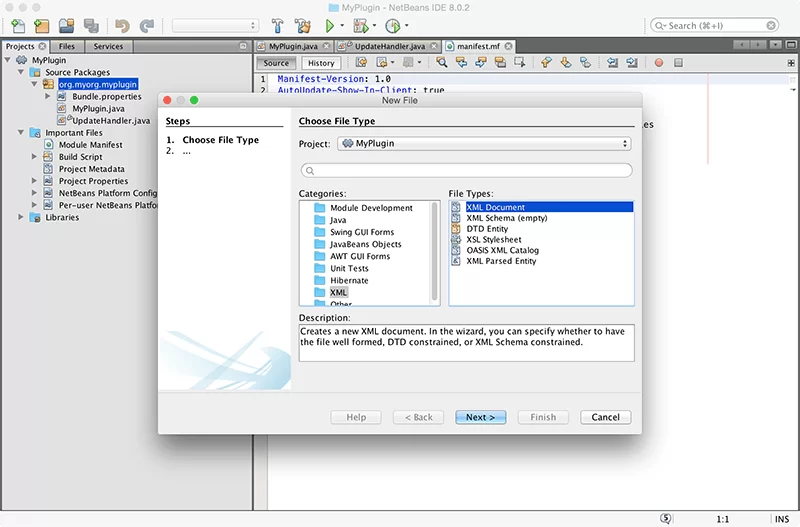
Task: Close the manifest.mf editor tab
Action: coord(509,46)
